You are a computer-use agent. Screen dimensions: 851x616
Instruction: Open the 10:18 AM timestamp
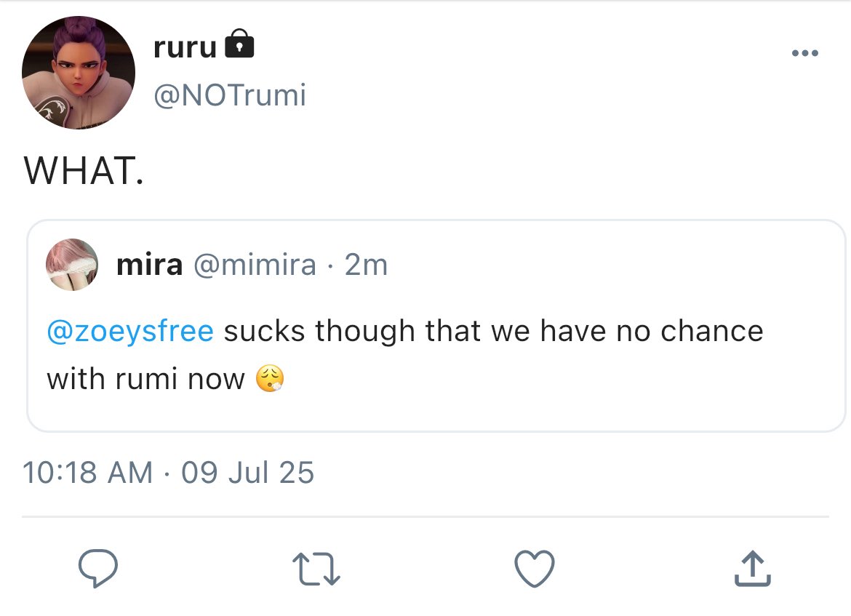[88, 472]
